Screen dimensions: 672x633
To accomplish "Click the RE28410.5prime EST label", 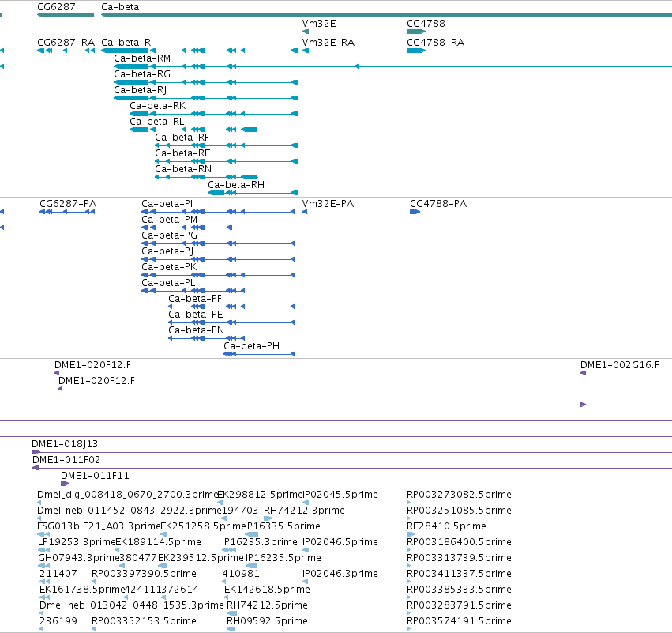I will (x=446, y=526).
